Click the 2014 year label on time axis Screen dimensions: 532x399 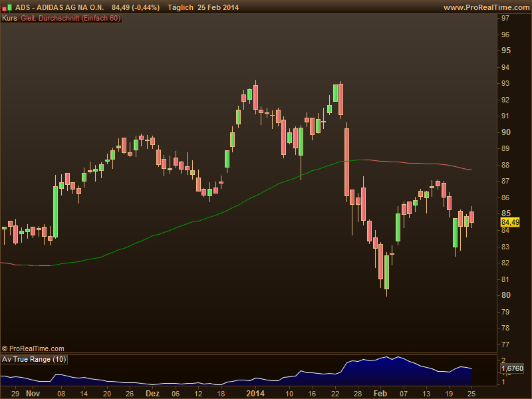point(255,394)
